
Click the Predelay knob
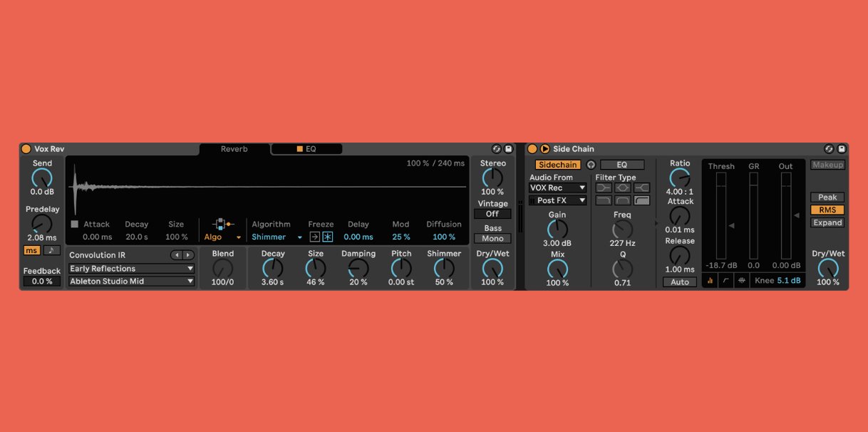coord(42,224)
